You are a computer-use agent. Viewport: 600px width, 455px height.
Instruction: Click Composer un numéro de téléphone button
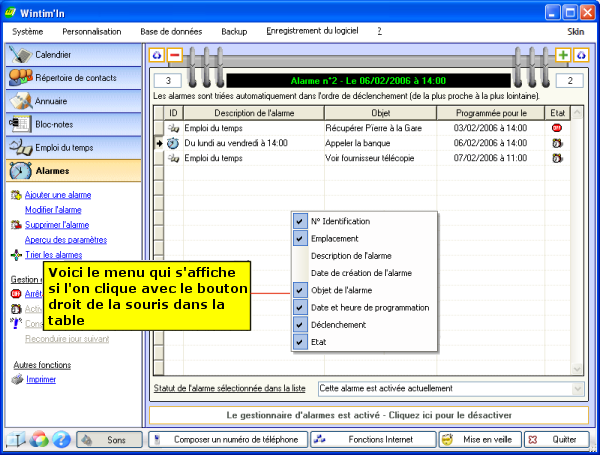[x=228, y=440]
